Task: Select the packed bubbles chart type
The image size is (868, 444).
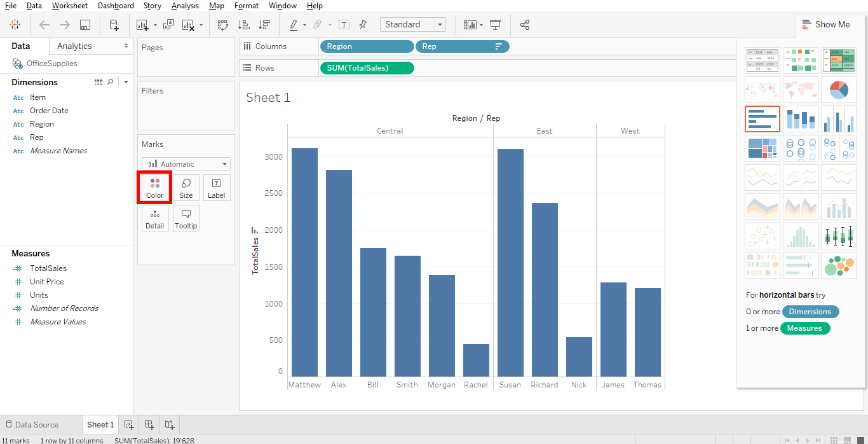Action: tap(839, 265)
